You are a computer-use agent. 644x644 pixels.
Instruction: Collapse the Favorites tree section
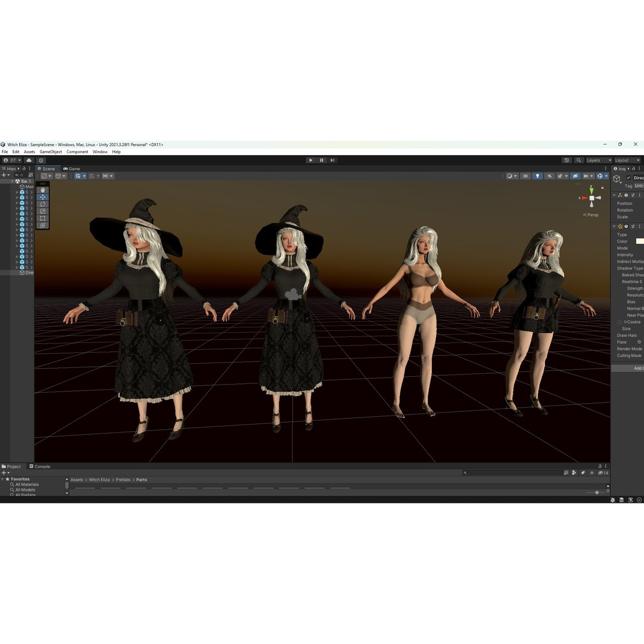pos(2,479)
